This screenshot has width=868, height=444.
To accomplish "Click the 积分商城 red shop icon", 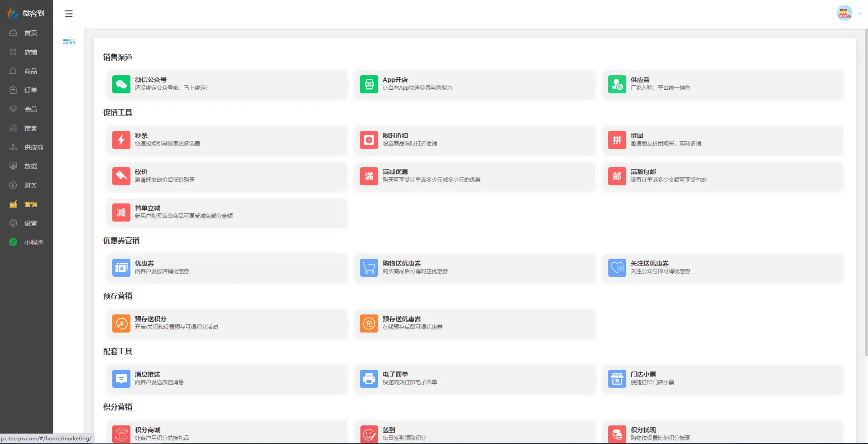I will tap(121, 434).
